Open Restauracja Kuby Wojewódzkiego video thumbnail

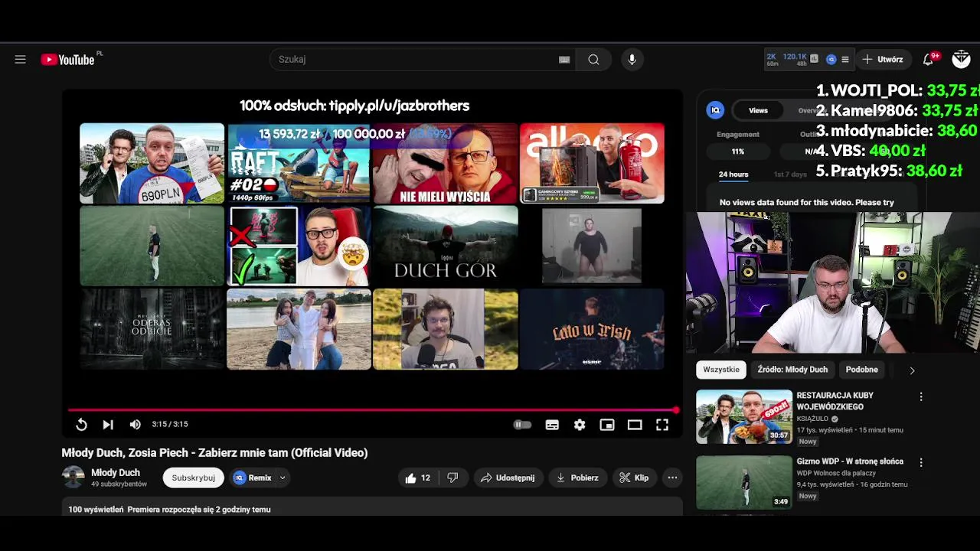click(744, 417)
